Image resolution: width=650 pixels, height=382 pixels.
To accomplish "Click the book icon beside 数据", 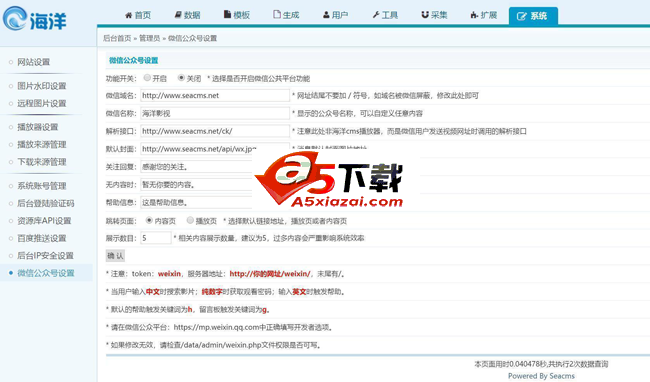I will (x=178, y=15).
